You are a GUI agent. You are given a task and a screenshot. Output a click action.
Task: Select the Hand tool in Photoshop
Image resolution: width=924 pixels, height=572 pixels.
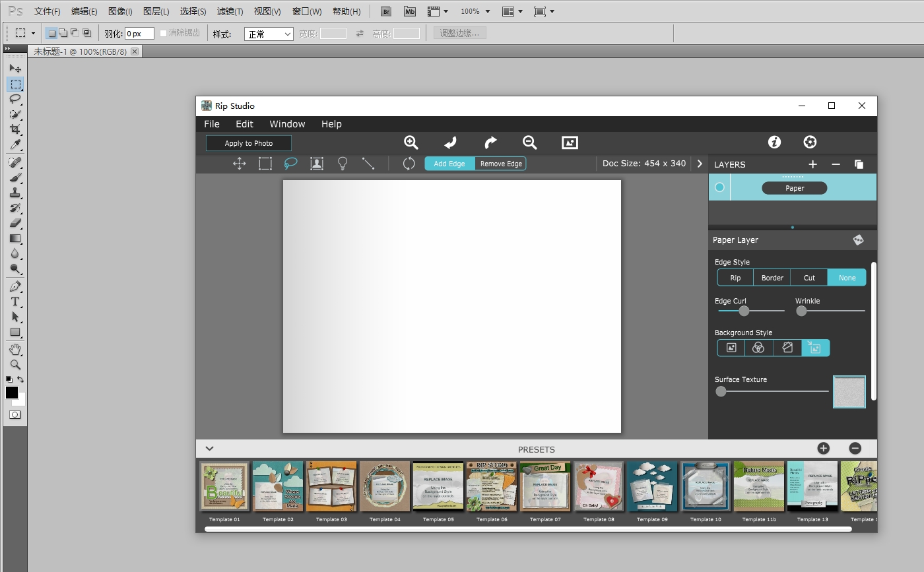point(15,349)
